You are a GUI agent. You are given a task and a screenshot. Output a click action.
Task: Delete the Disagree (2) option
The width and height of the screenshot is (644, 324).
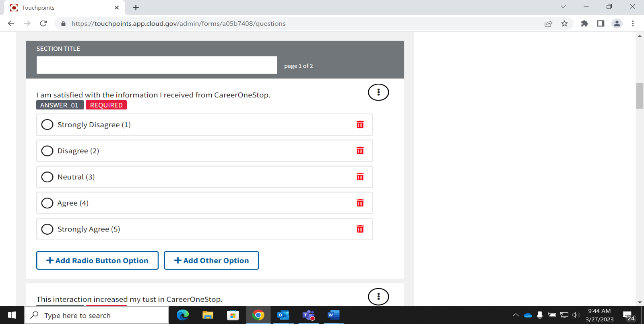tap(360, 151)
